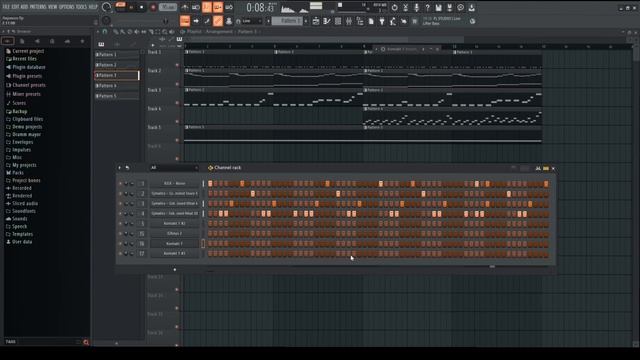Screen dimensions: 640x360
Task: Open the EDIT menu
Action: pyautogui.click(x=15, y=7)
